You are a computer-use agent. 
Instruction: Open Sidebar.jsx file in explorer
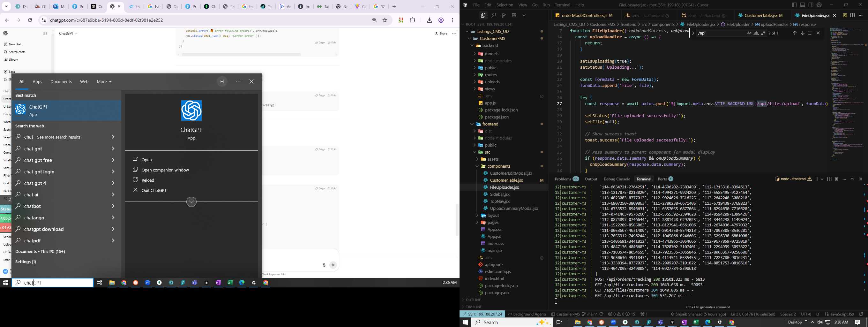coord(500,194)
